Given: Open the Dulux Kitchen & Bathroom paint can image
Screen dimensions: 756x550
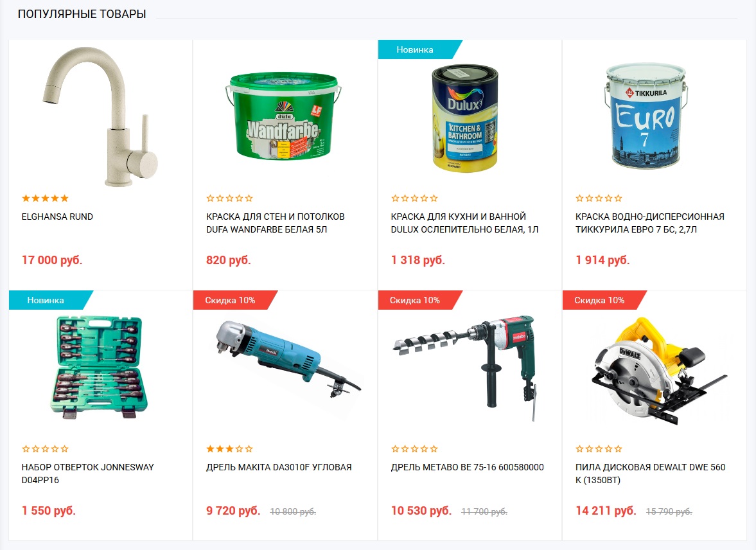Looking at the screenshot, I should [465, 118].
